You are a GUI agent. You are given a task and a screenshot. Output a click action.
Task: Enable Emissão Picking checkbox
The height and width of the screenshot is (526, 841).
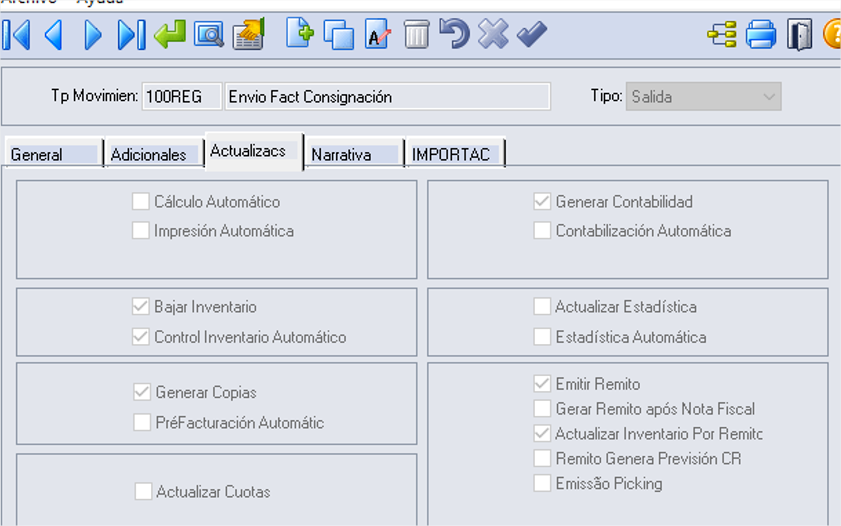[542, 483]
